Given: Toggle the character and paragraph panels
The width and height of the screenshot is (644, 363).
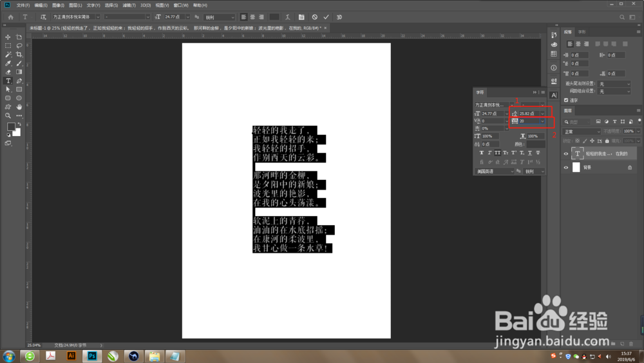Looking at the screenshot, I should point(301,17).
